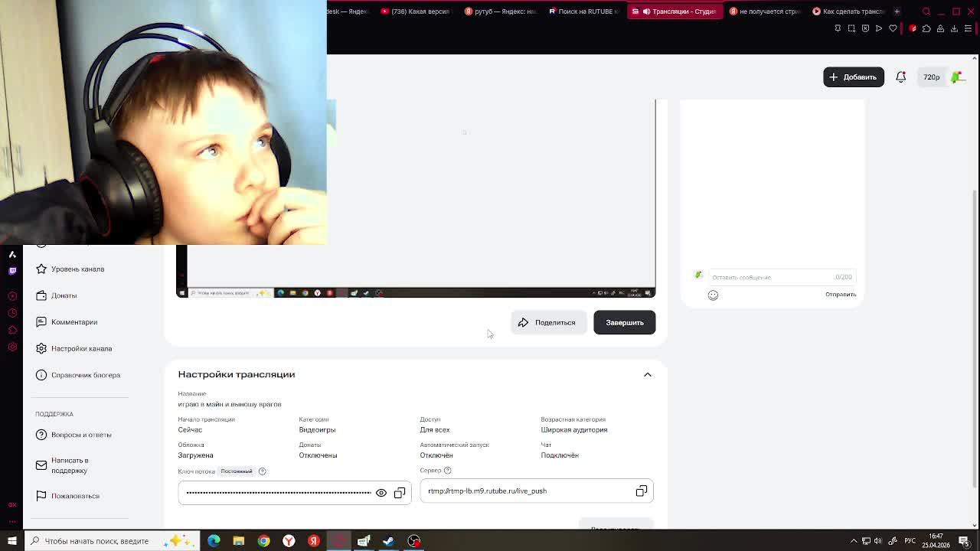Open Microsoft Edge from taskbar
The width and height of the screenshot is (980, 551).
pos(214,541)
